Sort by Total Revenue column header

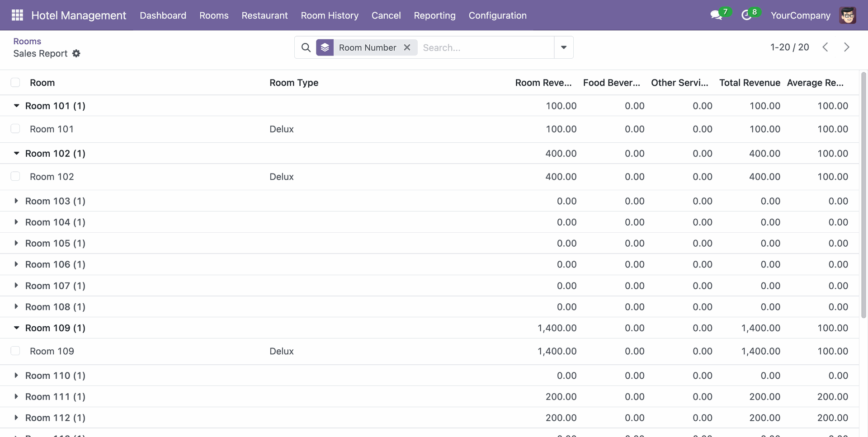click(x=749, y=83)
